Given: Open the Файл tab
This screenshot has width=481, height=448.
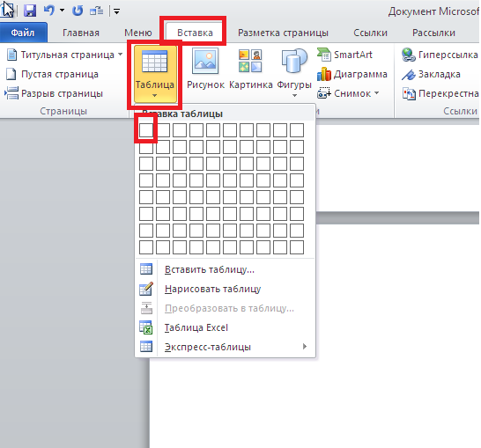Looking at the screenshot, I should (23, 33).
